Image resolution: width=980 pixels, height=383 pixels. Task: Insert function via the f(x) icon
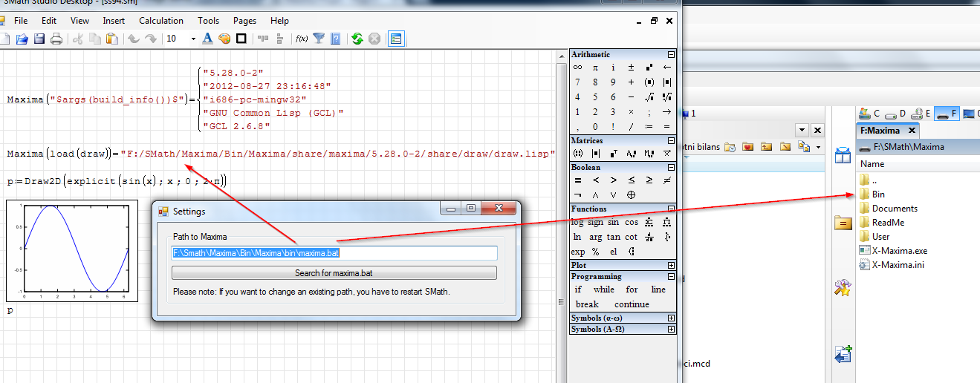[302, 39]
